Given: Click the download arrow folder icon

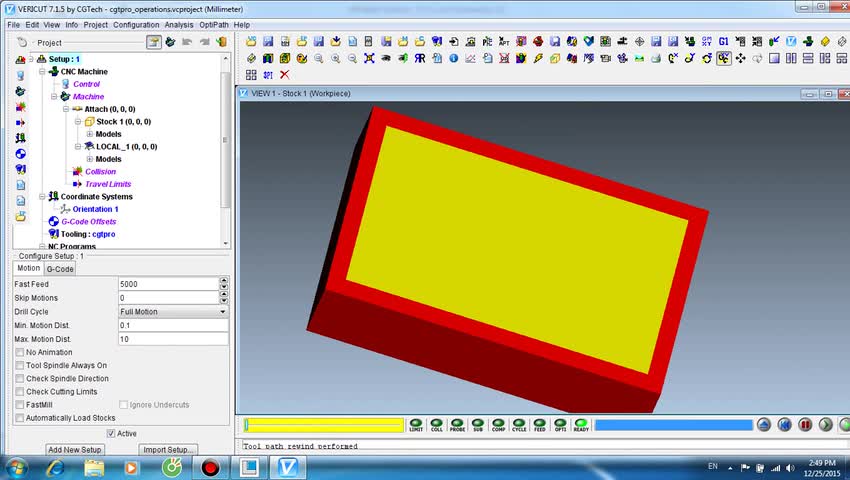Looking at the screenshot, I should tap(336, 41).
